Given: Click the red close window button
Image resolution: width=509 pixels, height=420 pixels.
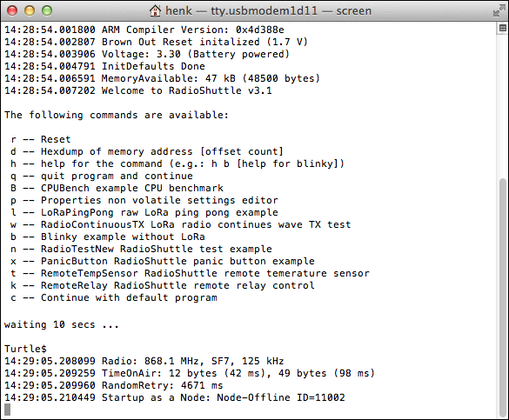Looking at the screenshot, I should tap(12, 10).
